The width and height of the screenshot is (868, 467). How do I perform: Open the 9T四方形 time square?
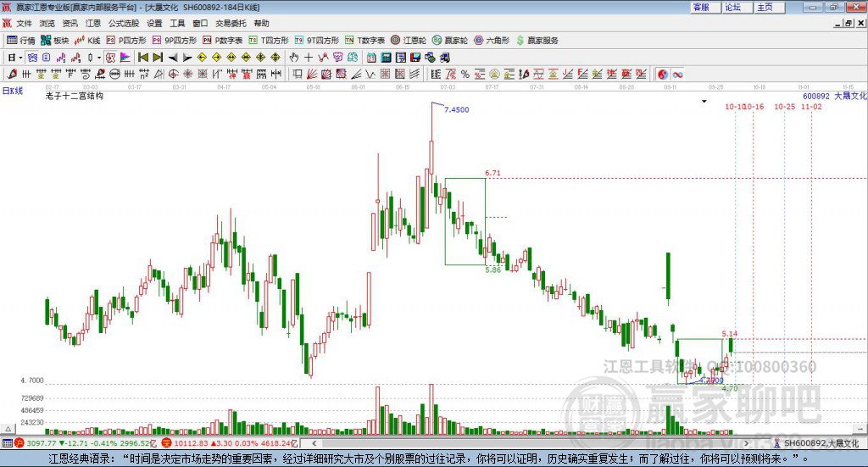(317, 41)
